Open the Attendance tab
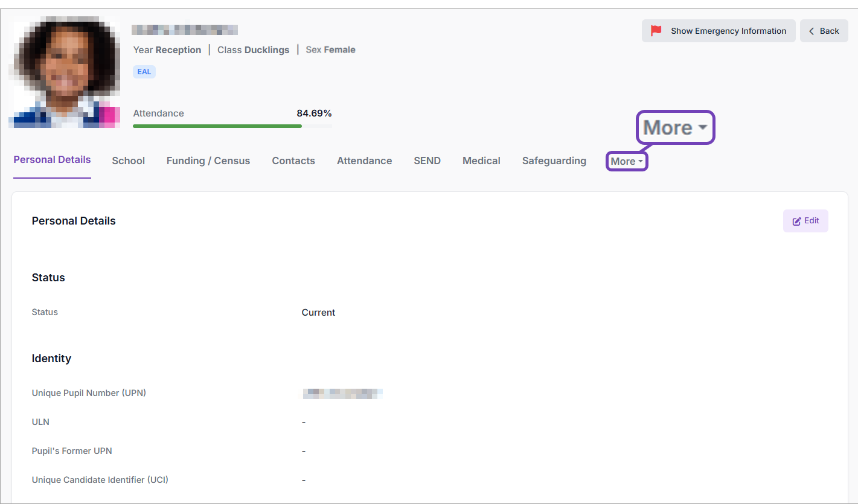 click(x=364, y=161)
